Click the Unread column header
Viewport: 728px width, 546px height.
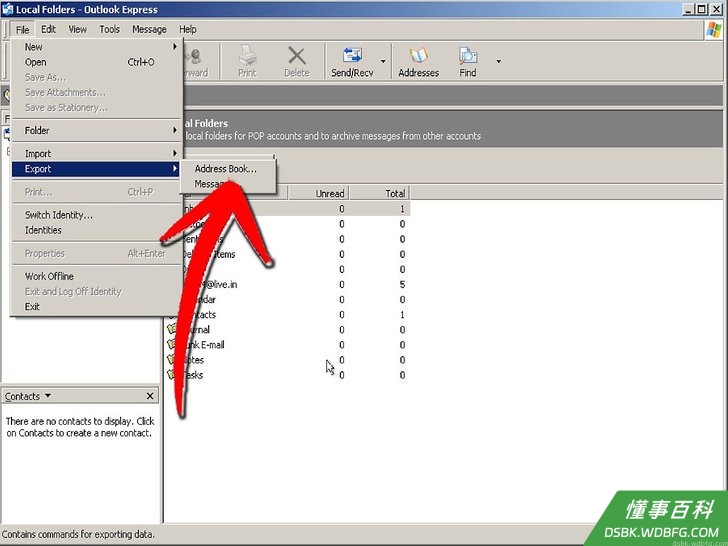(318, 193)
